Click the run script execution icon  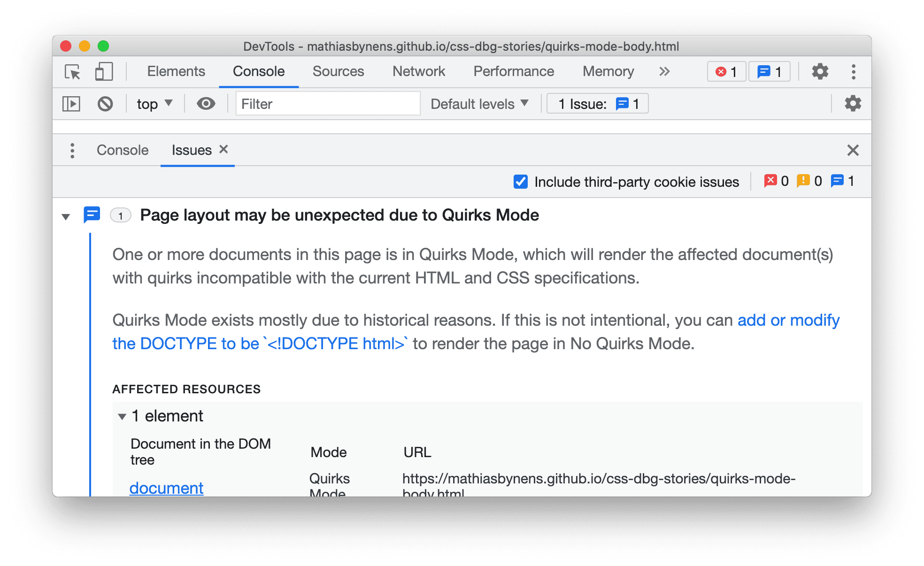(71, 104)
